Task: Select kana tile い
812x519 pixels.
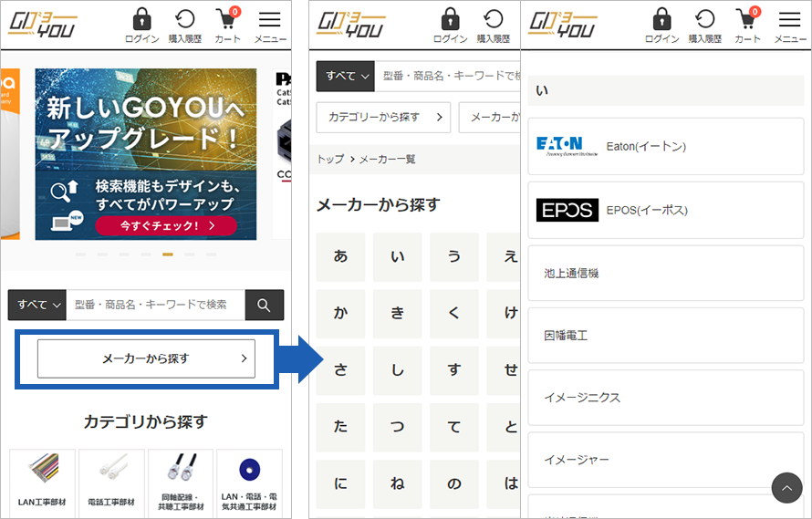Action: click(398, 257)
